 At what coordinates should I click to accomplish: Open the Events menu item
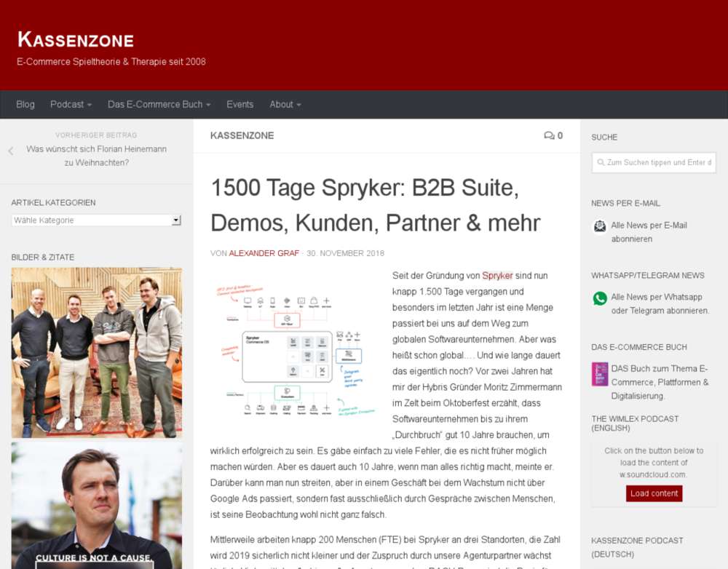pos(240,105)
